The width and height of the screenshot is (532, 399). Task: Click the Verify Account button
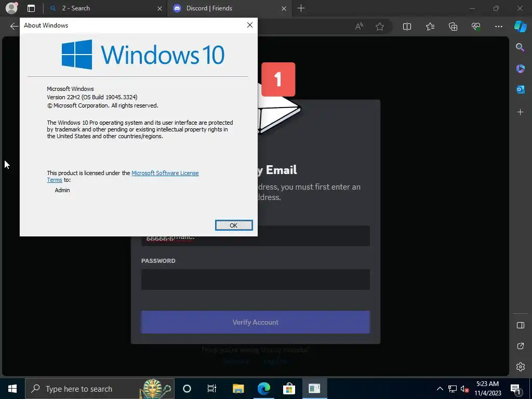(x=256, y=322)
